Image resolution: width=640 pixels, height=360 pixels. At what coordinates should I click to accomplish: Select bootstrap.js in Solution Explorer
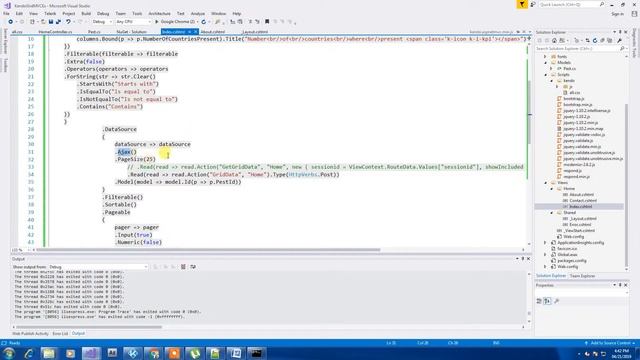tap(573, 99)
